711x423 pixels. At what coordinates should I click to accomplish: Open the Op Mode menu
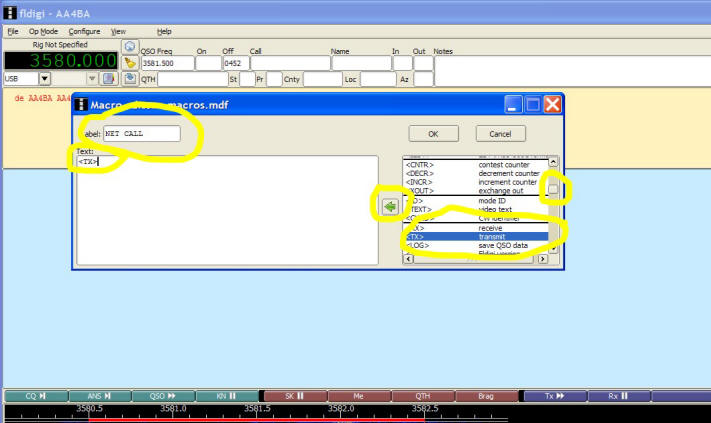point(43,31)
